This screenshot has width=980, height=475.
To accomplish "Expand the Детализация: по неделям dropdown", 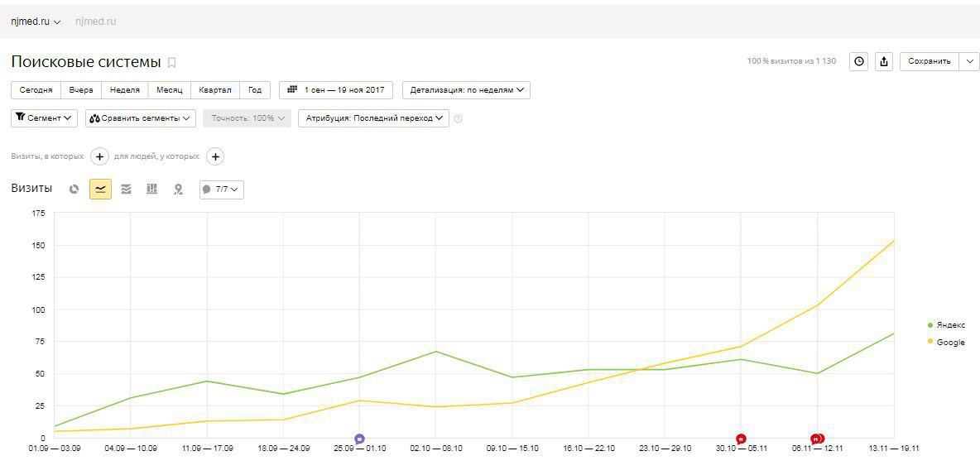I will (x=466, y=90).
